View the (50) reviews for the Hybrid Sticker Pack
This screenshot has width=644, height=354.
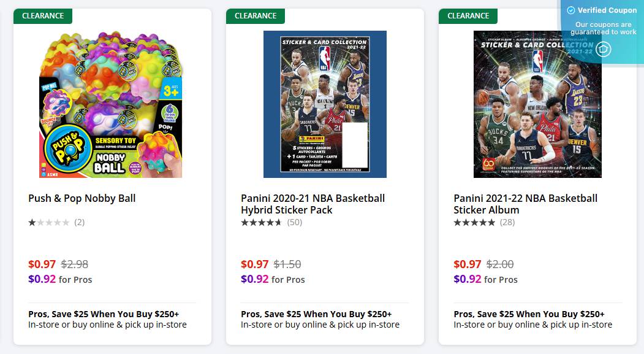294,222
